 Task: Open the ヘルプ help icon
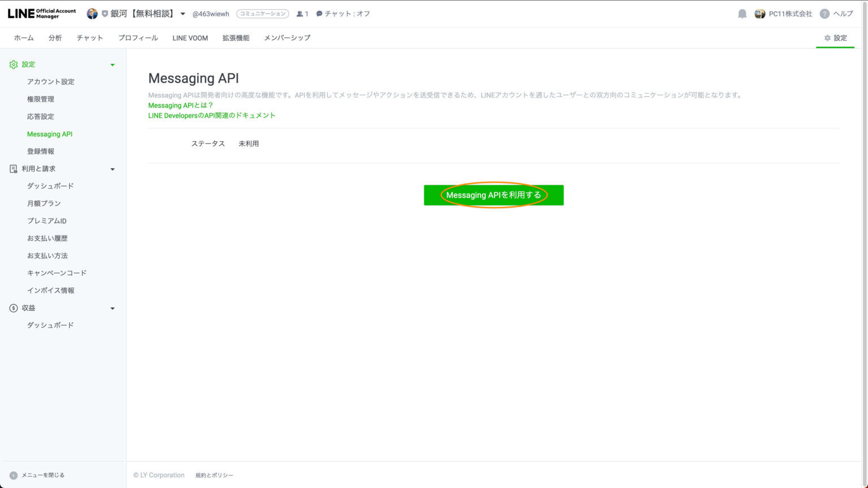(x=824, y=13)
